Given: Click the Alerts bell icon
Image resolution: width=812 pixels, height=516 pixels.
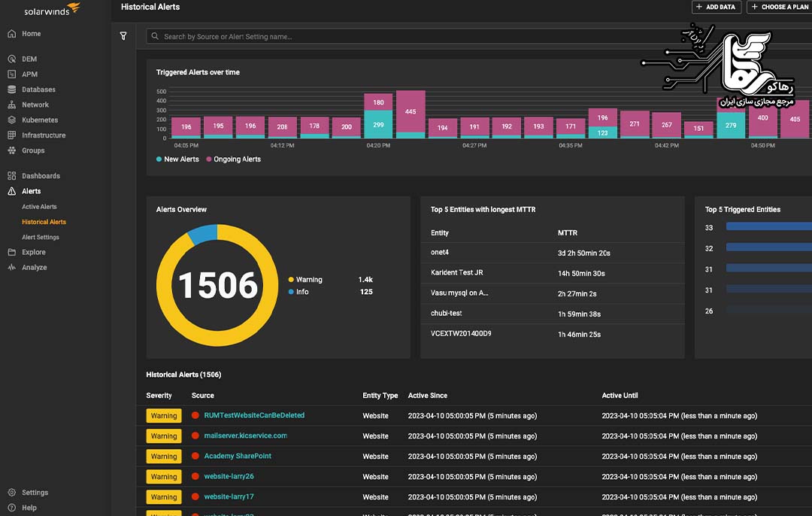Looking at the screenshot, I should tap(11, 190).
